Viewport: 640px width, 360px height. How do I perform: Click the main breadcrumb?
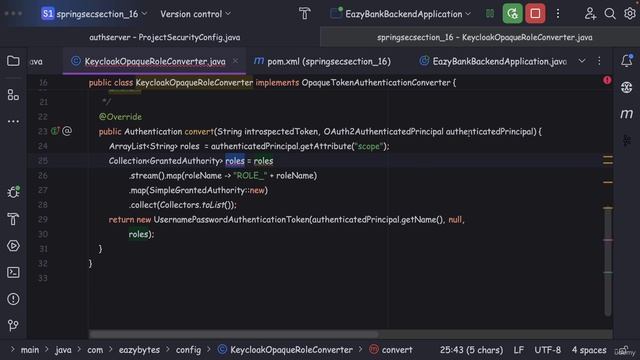[x=30, y=350]
